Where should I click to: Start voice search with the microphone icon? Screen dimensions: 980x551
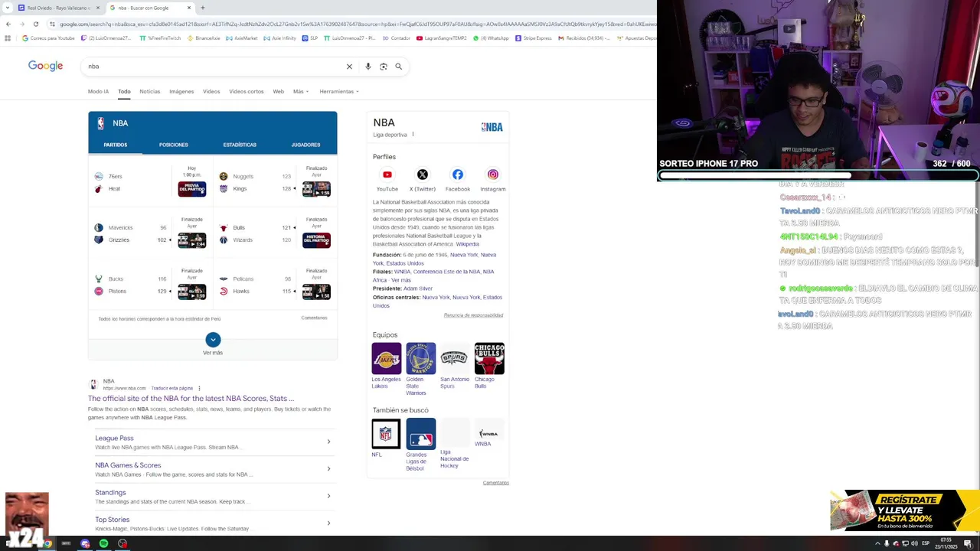click(x=368, y=67)
